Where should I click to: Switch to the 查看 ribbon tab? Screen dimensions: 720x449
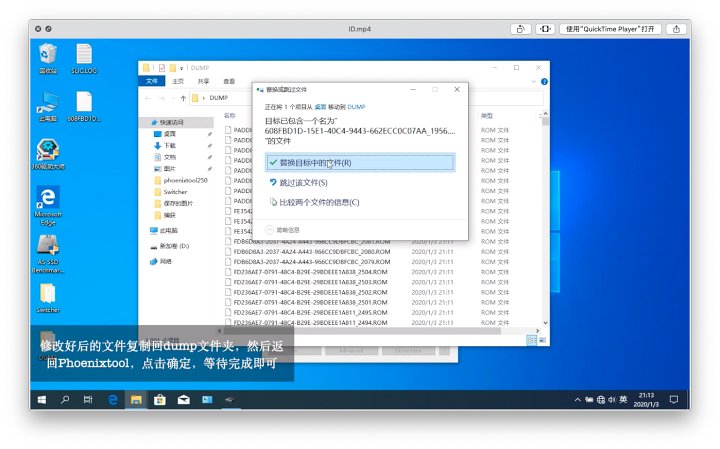click(229, 81)
